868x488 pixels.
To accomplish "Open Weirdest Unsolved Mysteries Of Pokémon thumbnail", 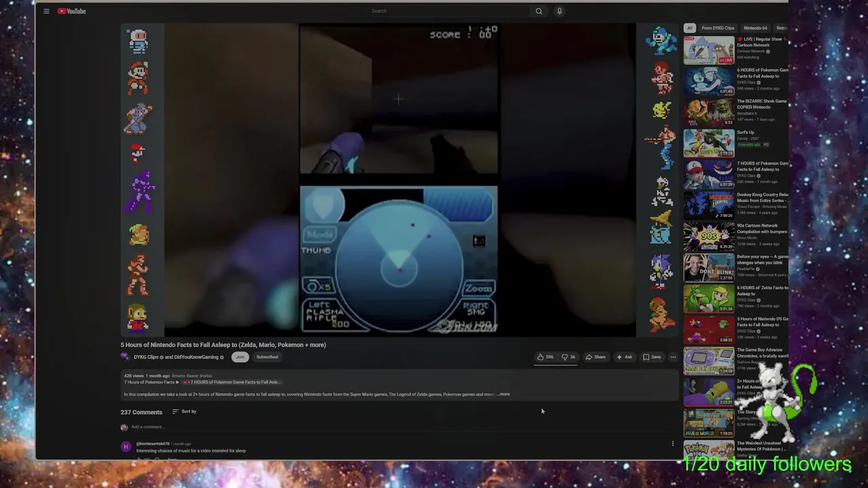I will click(x=709, y=451).
